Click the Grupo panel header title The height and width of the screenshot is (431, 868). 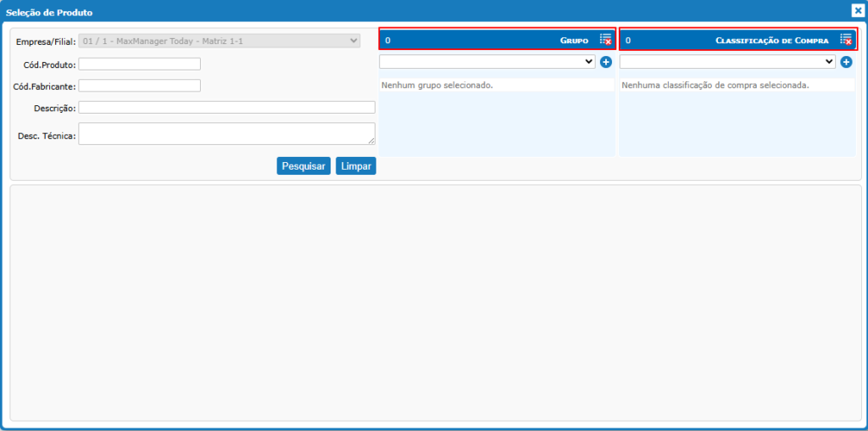[574, 41]
